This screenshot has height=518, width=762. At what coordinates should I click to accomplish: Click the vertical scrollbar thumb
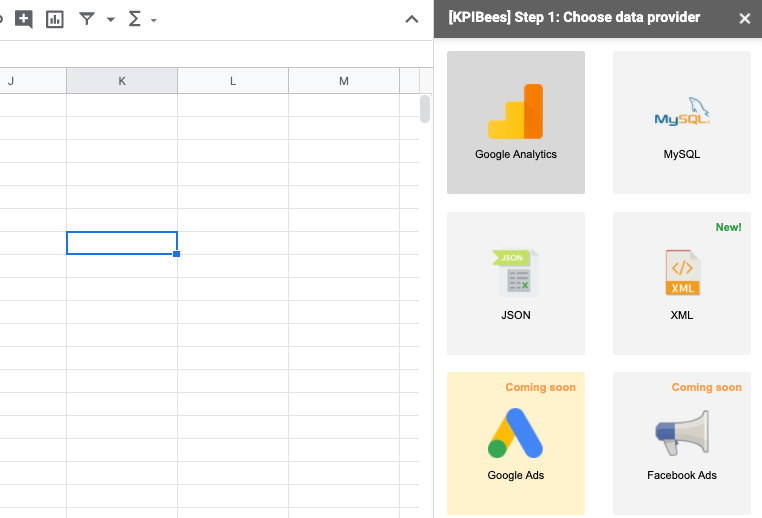425,108
